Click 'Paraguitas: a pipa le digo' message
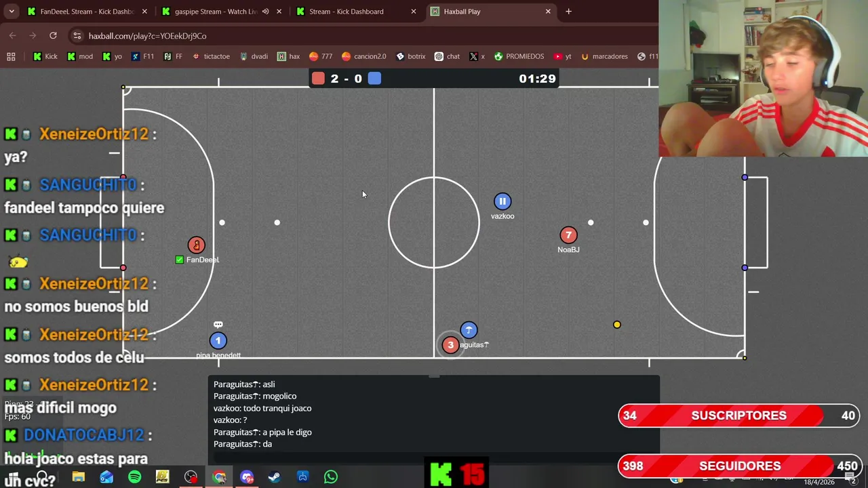Screen dimensions: 868x488 [x=262, y=432]
